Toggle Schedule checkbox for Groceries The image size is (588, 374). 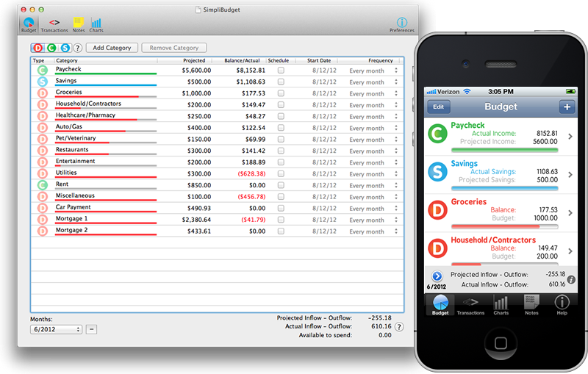pyautogui.click(x=281, y=93)
